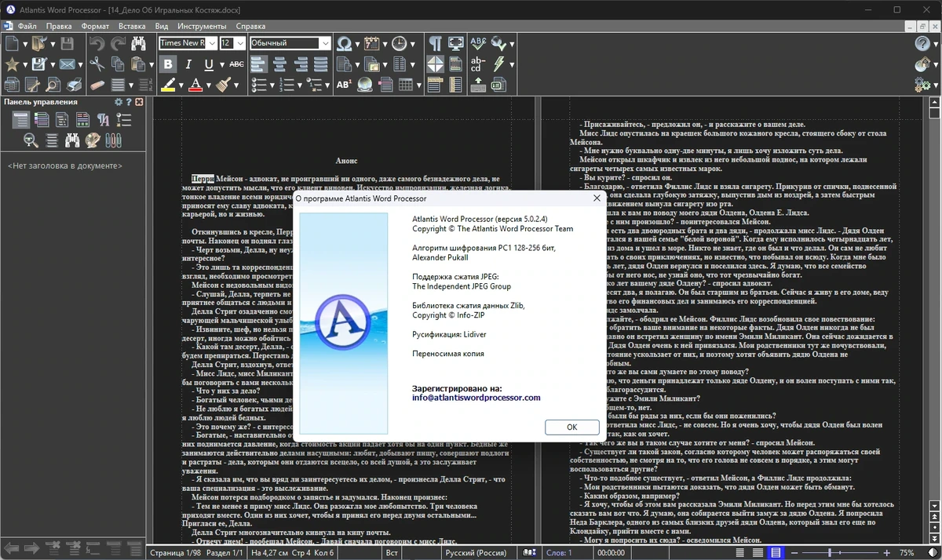Toggle Italic formatting
Image resolution: width=942 pixels, height=560 pixels.
coord(188,64)
